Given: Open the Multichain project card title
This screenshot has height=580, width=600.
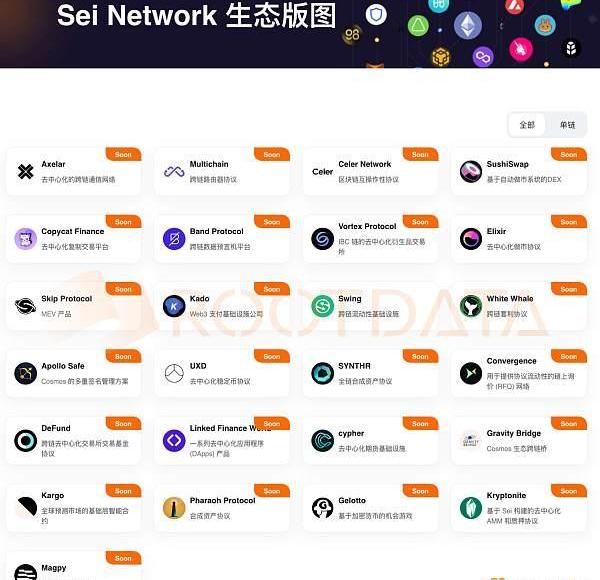Looking at the screenshot, I should point(209,164).
